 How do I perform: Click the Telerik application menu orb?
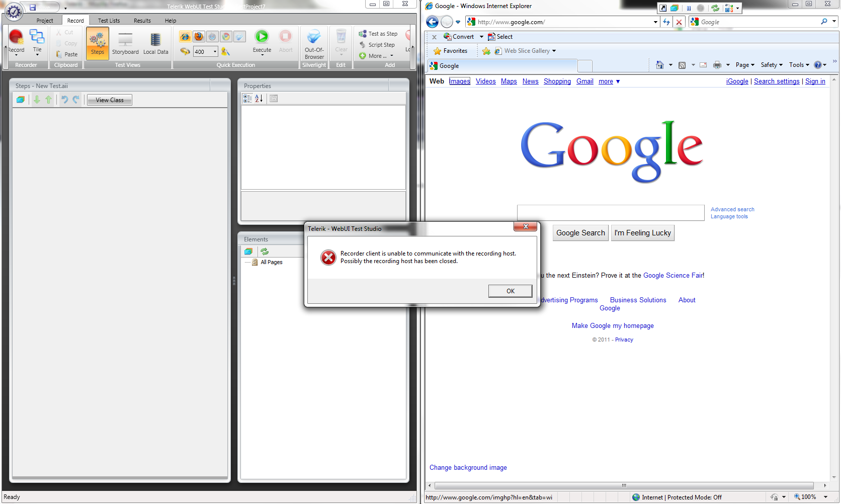(14, 11)
